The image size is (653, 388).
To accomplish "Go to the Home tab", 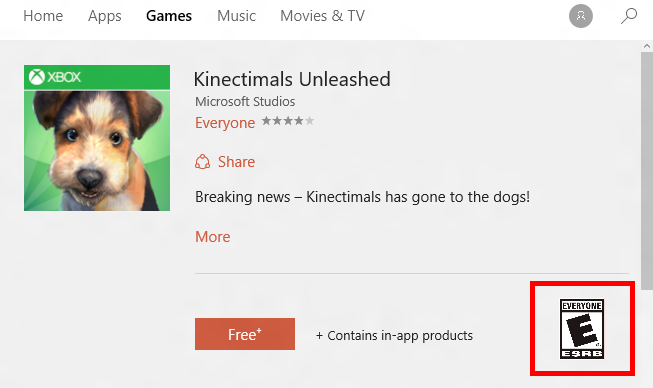I will point(43,16).
